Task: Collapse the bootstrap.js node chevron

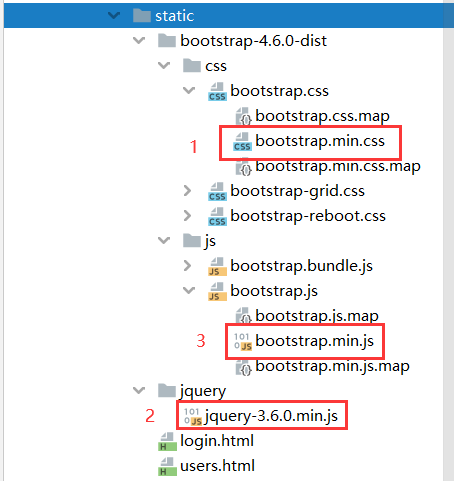Action: [x=189, y=291]
